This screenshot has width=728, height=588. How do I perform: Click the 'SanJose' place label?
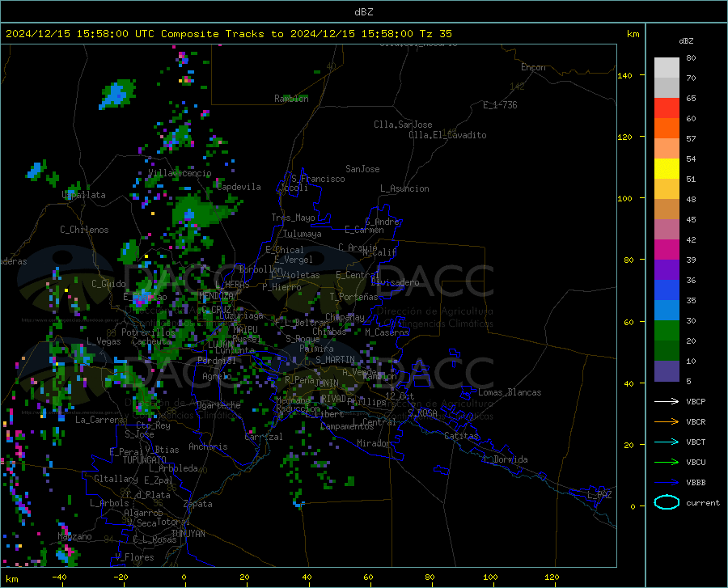tap(362, 169)
